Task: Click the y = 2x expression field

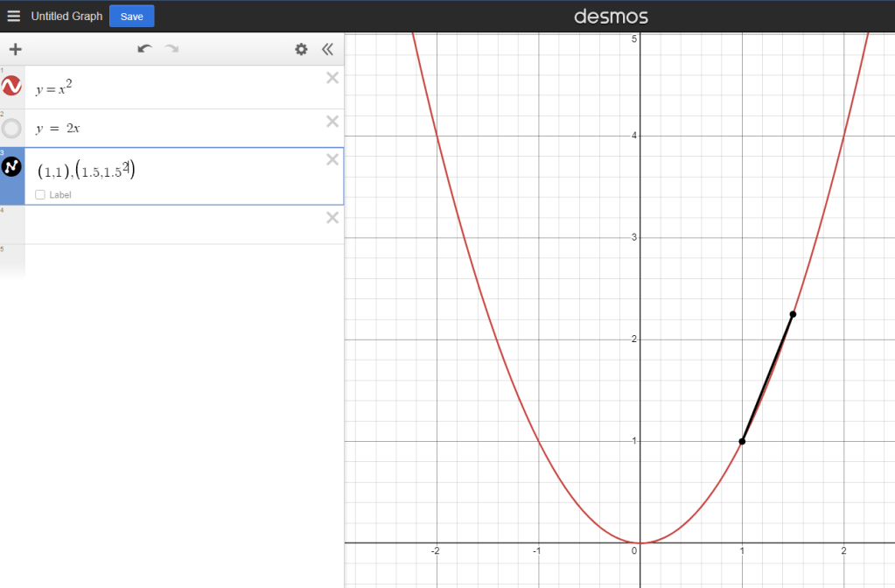Action: click(x=175, y=129)
